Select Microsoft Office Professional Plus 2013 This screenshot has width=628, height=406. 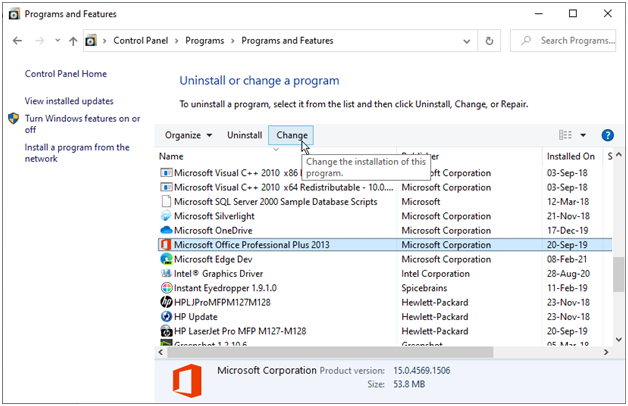pyautogui.click(x=252, y=245)
